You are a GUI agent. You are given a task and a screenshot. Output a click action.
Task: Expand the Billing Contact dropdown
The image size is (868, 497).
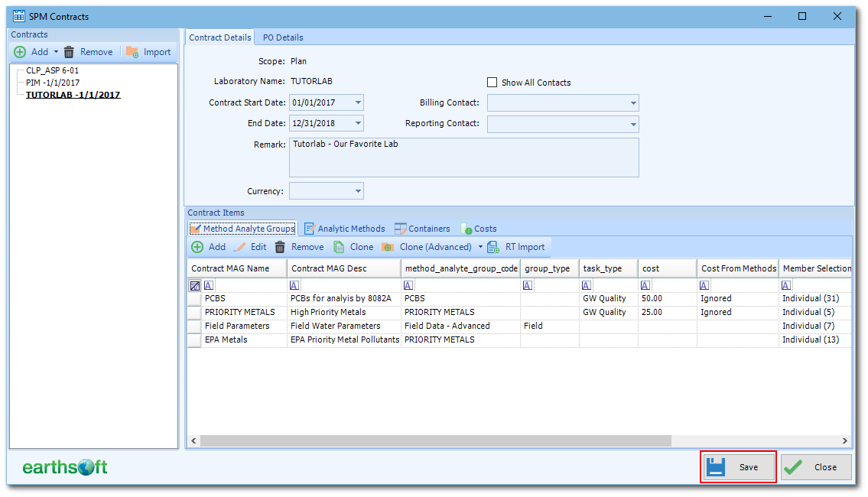(x=633, y=103)
